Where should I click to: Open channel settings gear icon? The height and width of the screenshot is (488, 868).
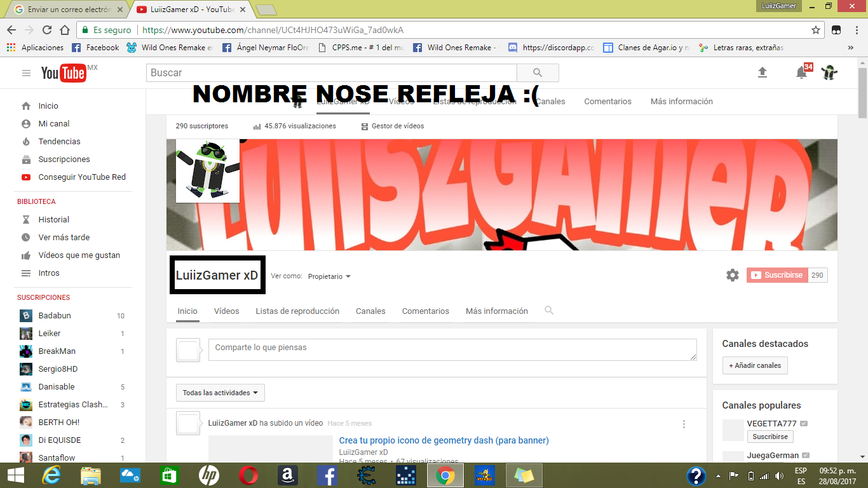coord(733,275)
